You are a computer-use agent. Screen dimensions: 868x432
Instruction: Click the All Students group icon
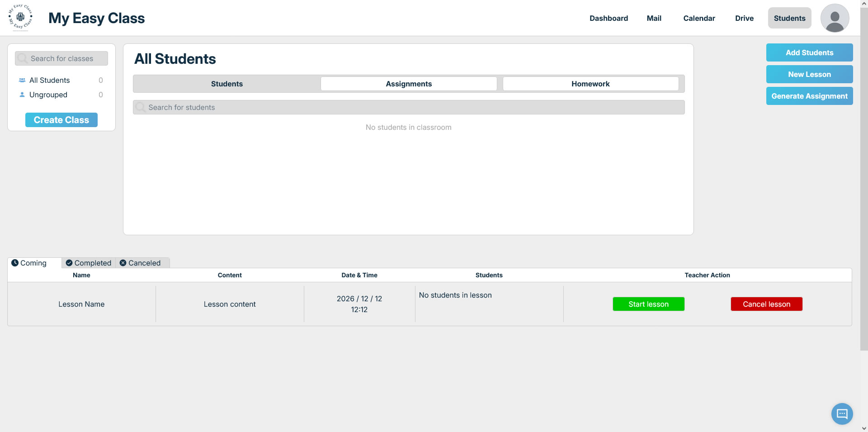pos(22,80)
